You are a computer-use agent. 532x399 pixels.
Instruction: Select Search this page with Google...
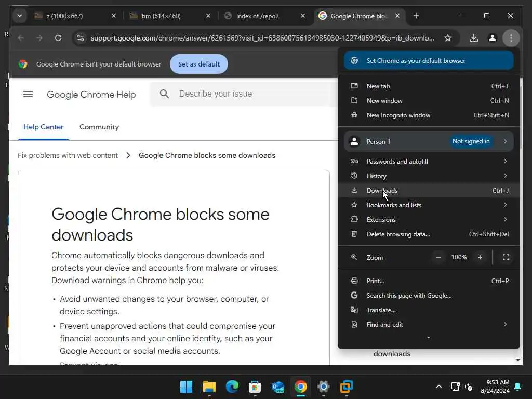pos(429,296)
